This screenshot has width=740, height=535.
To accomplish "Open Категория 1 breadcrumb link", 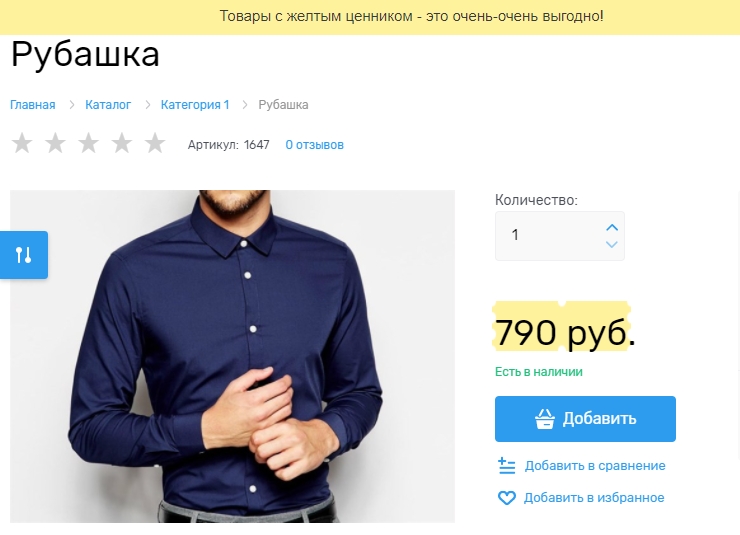I will [x=195, y=105].
